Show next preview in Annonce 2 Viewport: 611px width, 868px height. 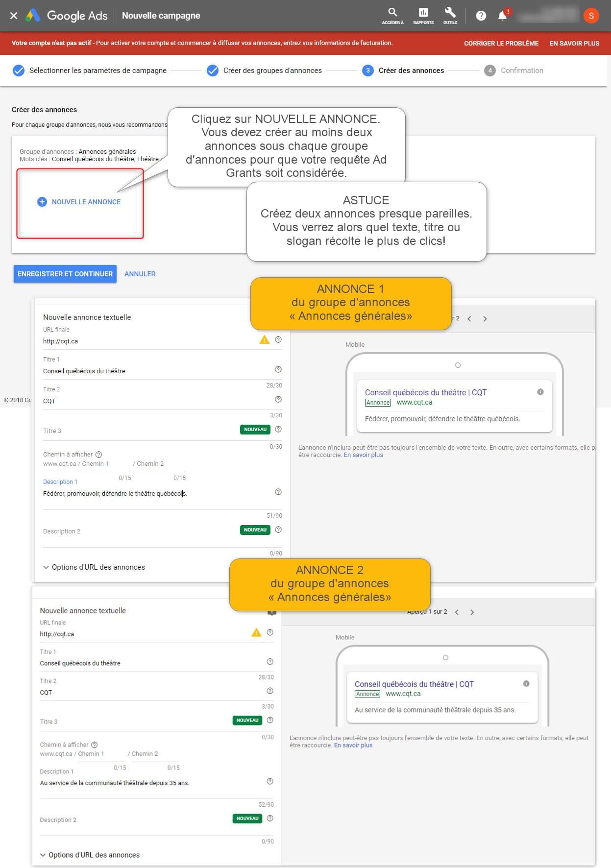tap(472, 612)
